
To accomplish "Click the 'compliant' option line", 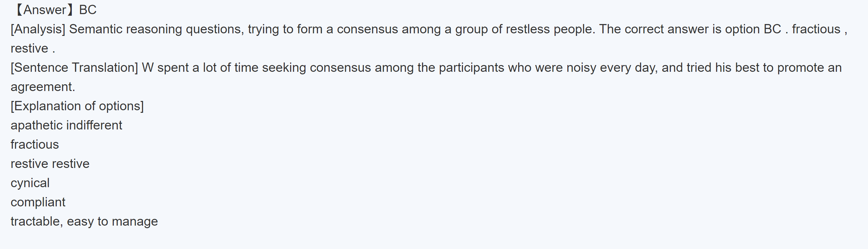I will point(38,202).
